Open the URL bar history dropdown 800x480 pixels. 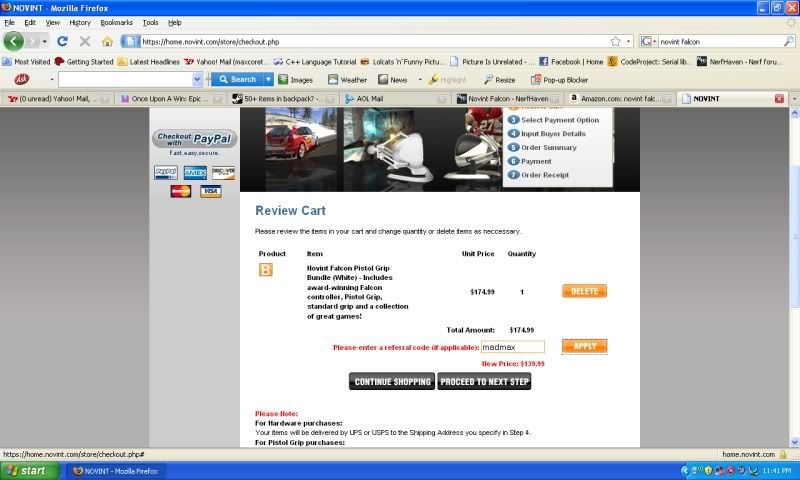pos(629,41)
